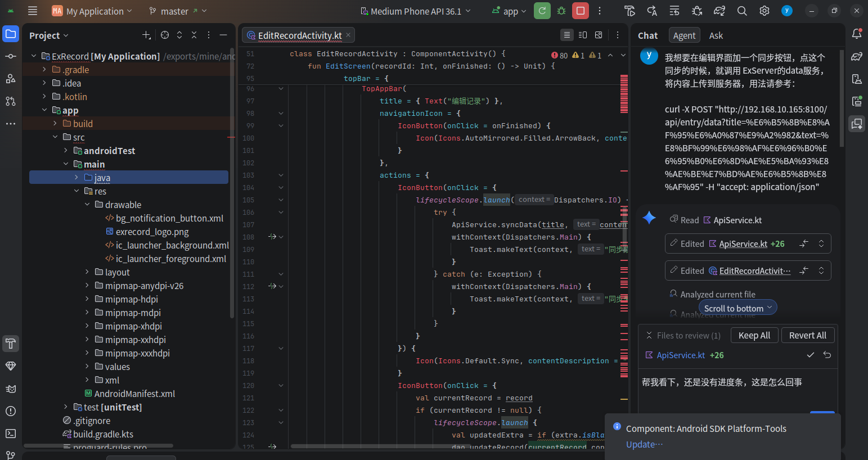Switch editor to code-only view mode
This screenshot has height=460, width=868.
click(x=567, y=35)
